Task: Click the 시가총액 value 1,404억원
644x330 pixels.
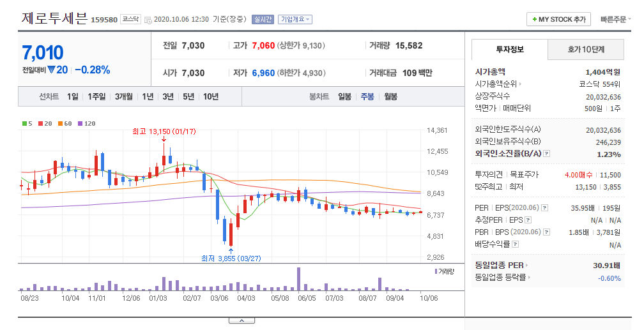Action: point(602,72)
